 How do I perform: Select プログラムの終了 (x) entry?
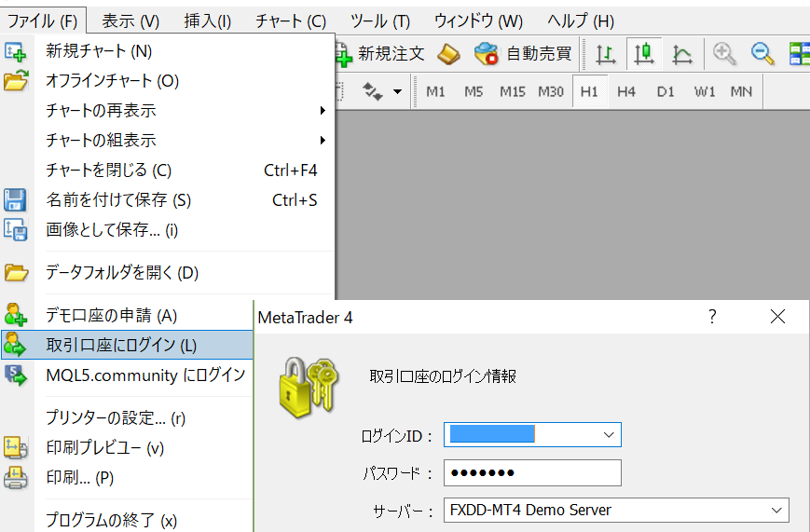coord(127,519)
